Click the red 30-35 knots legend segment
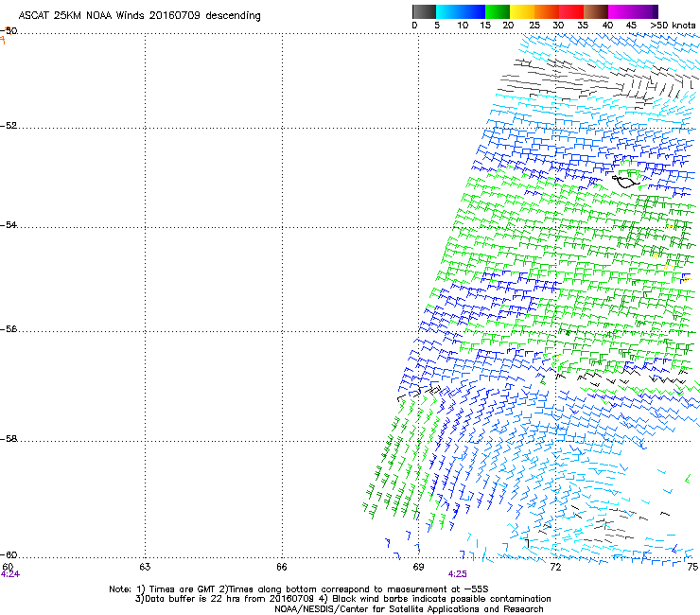This screenshot has height=615, width=700. point(571,11)
